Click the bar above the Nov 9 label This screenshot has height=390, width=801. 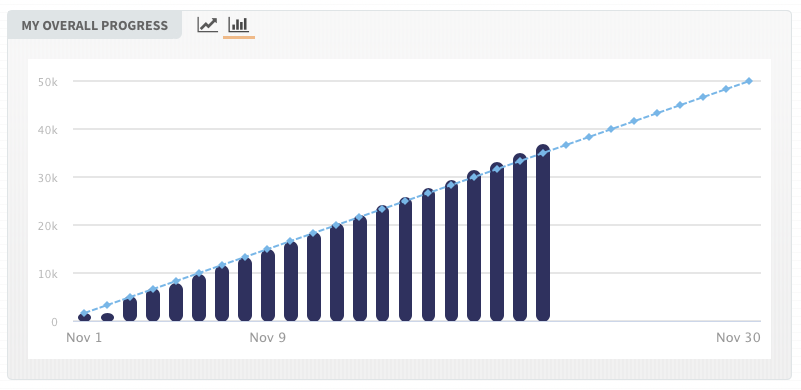coord(268,285)
